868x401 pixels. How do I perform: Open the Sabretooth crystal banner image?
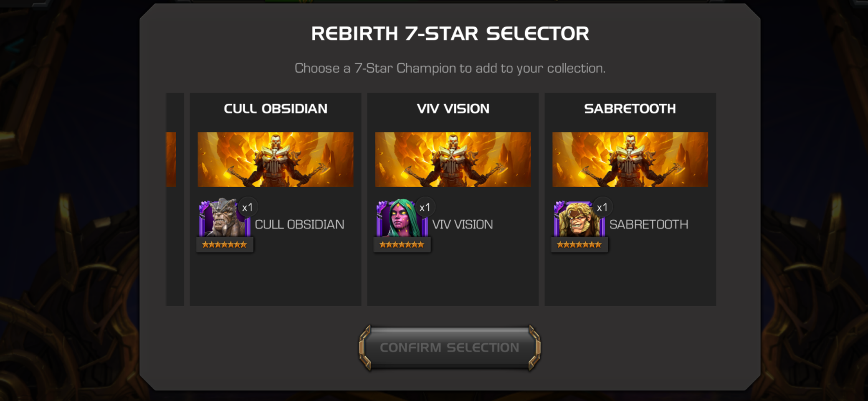[x=630, y=160]
